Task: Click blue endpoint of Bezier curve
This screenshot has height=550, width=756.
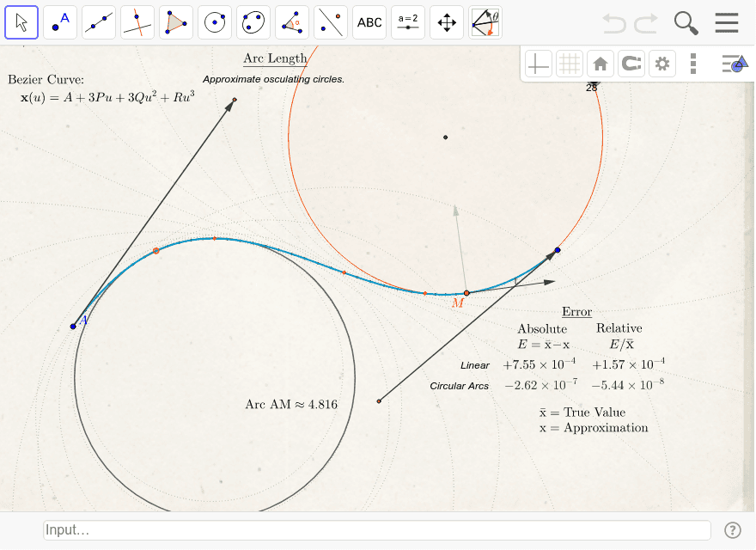Action: pos(558,250)
